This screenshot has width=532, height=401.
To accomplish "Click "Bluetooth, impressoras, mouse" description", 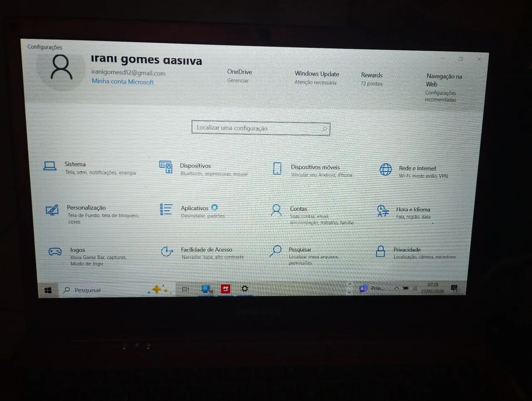I will click(214, 173).
